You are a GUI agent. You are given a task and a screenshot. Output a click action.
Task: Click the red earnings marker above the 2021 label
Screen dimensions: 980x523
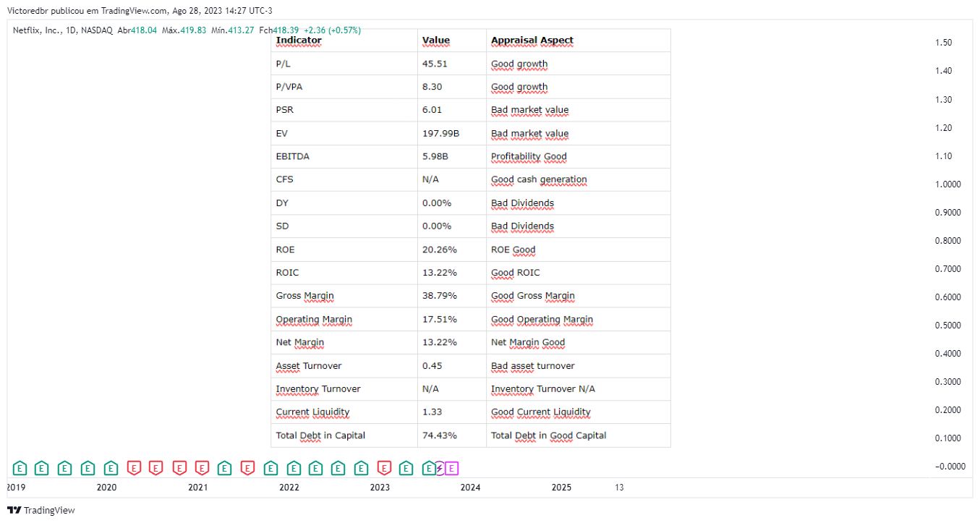click(202, 468)
